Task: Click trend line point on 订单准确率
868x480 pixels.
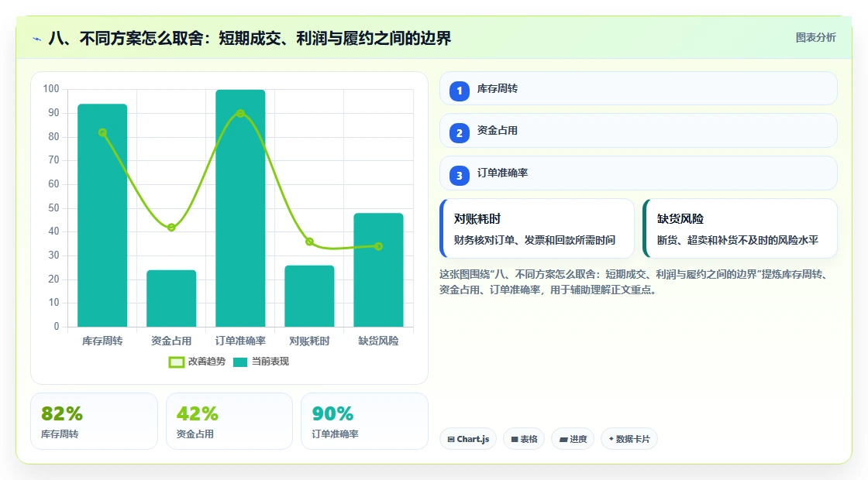Action: (x=240, y=113)
